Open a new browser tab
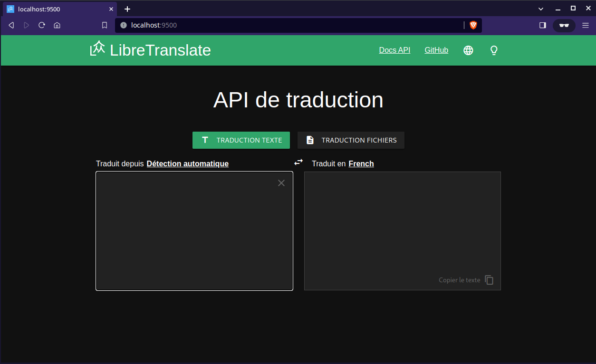This screenshot has height=364, width=596. pyautogui.click(x=127, y=9)
